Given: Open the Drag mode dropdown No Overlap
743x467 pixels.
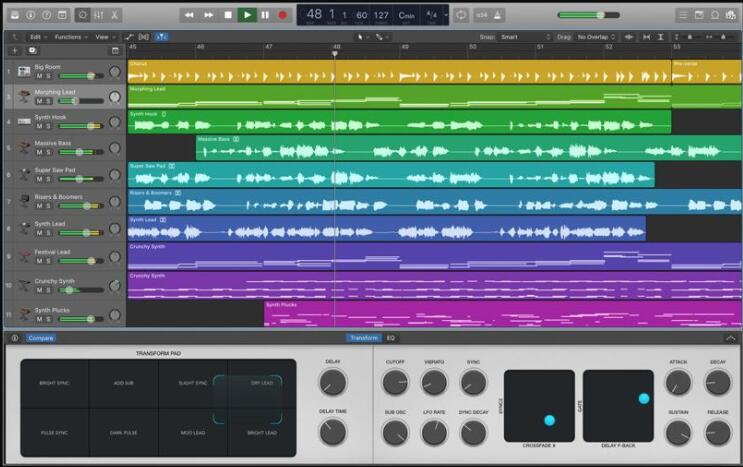Looking at the screenshot, I should [x=596, y=37].
